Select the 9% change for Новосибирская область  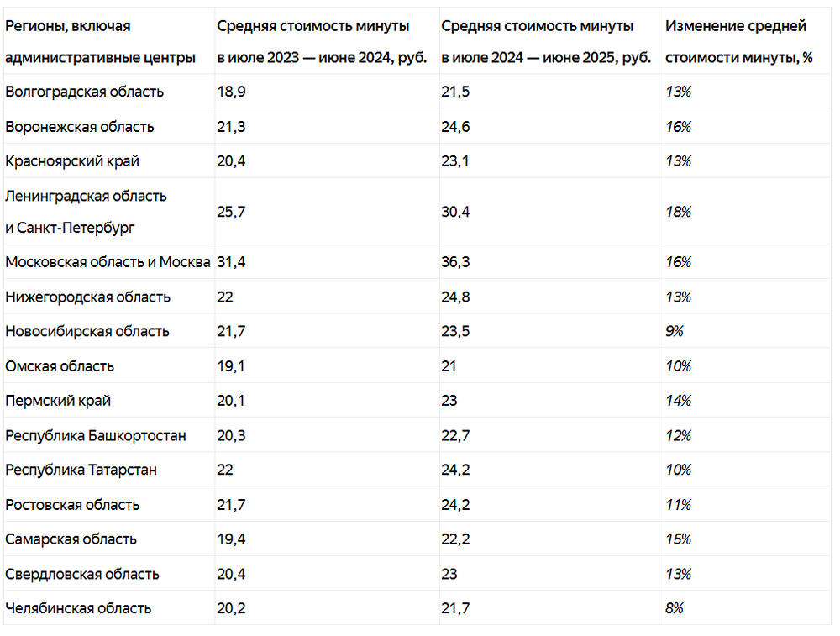675,331
